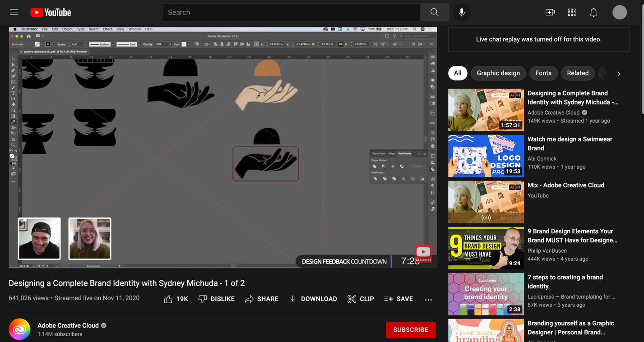Open the Abi Connick channel under the Swimwear Brand video
644x342 pixels.
point(542,158)
